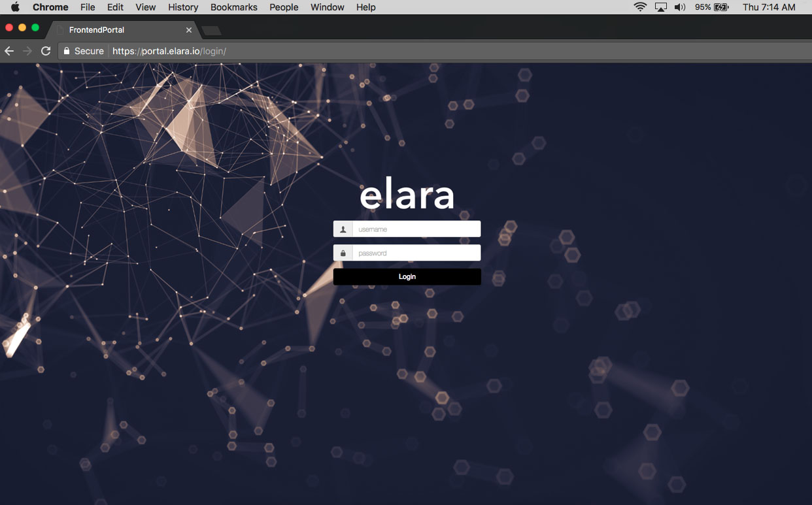Click the black Login button
This screenshot has width=812, height=505.
(x=407, y=277)
